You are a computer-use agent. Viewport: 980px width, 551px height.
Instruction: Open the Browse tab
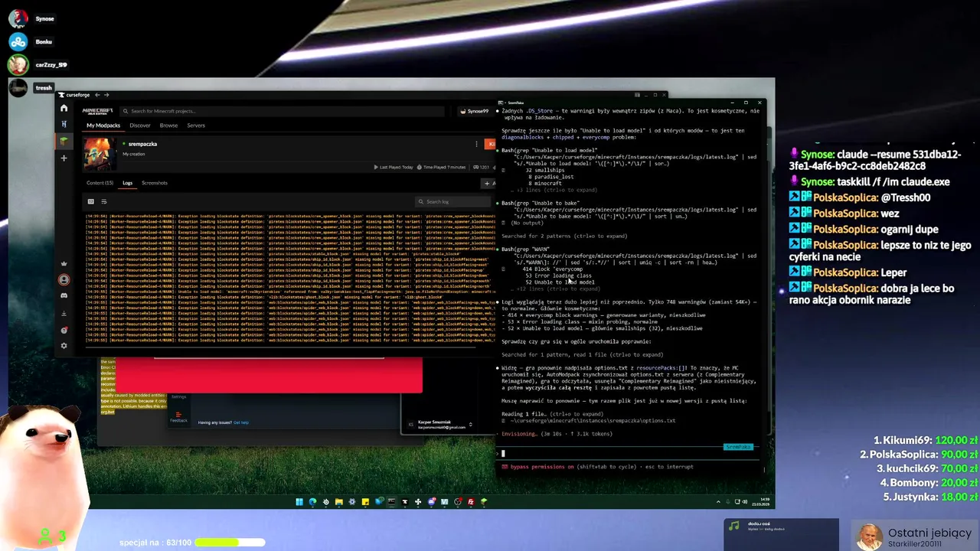pos(168,126)
